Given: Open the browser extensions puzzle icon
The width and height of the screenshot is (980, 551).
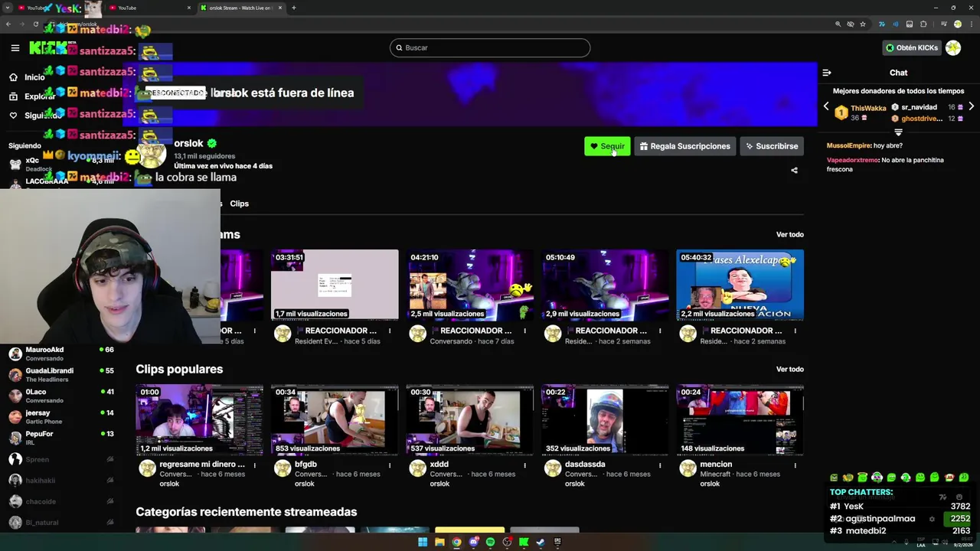Looking at the screenshot, I should [923, 24].
